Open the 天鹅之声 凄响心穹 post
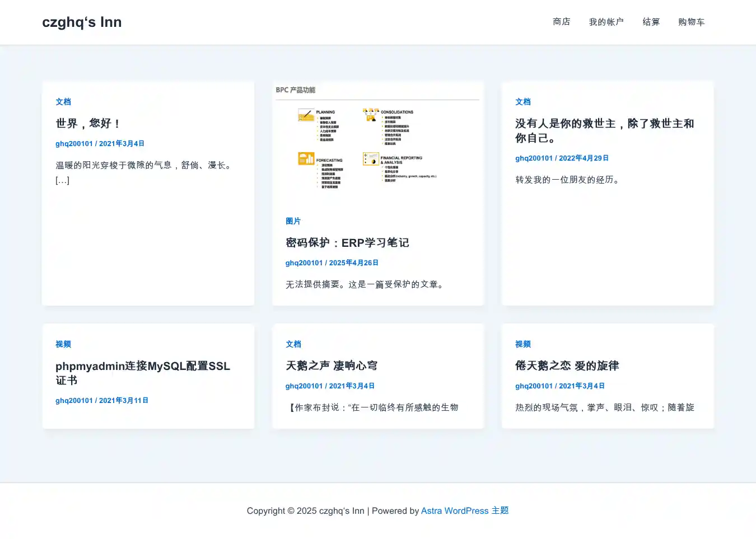 coord(332,366)
